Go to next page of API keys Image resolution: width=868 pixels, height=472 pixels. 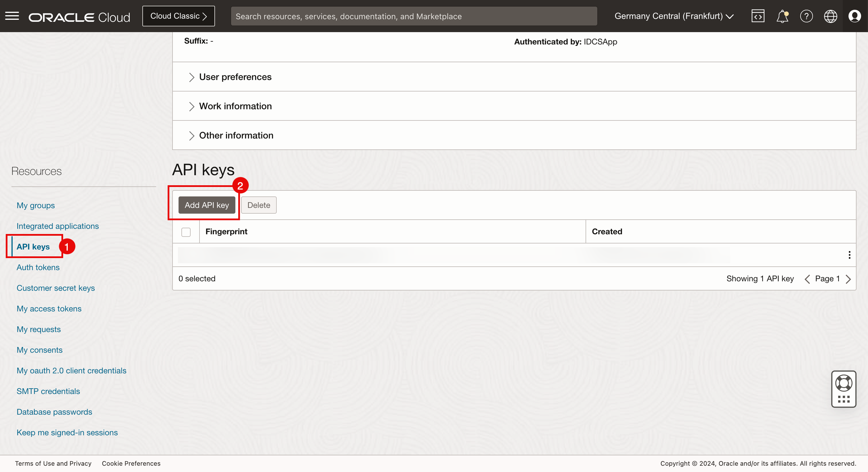tap(848, 279)
